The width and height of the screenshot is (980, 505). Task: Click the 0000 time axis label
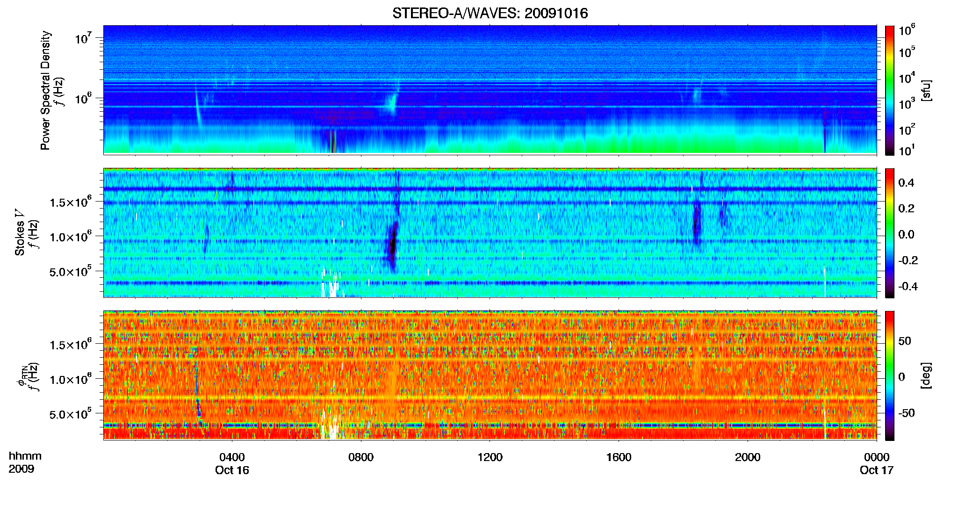877,457
